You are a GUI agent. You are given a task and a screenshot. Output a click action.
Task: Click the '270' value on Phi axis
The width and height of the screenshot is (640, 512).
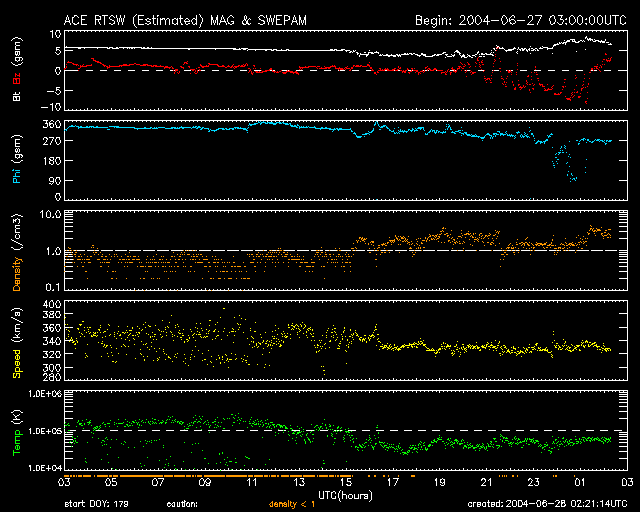(x=52, y=141)
